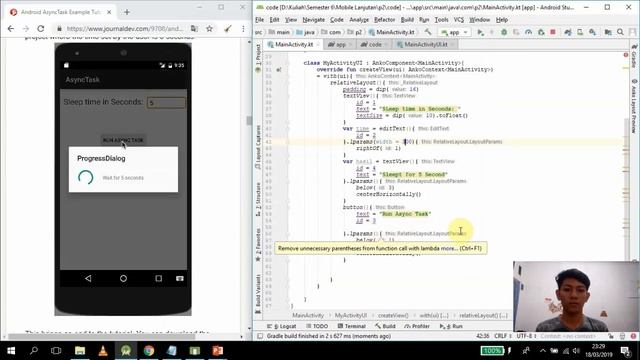The image size is (640, 360).
Task: Open the Windows Start menu
Action: (11, 351)
